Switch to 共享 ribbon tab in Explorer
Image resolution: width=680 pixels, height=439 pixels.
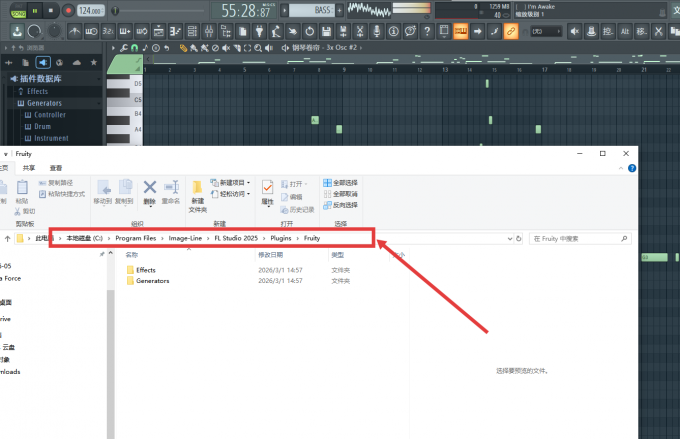29,168
